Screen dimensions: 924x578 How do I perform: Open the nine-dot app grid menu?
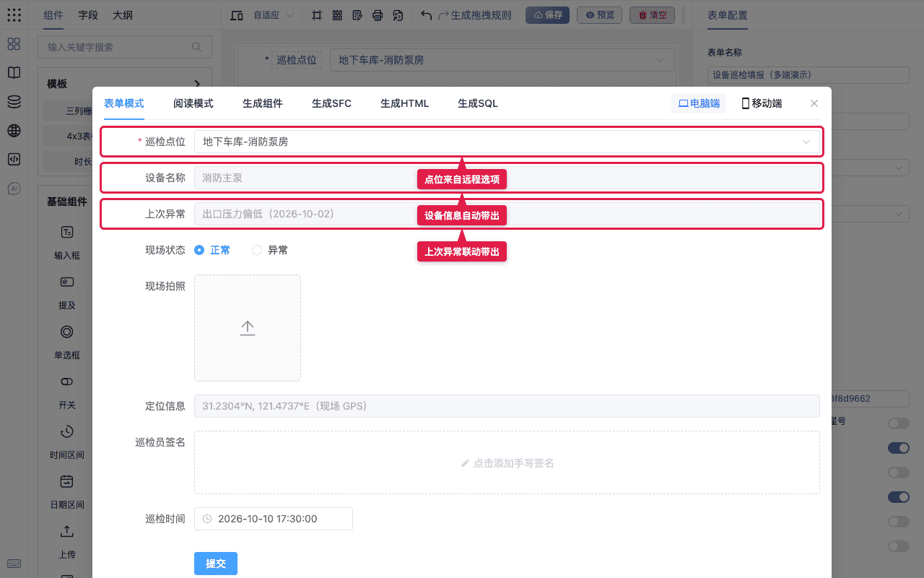[x=14, y=14]
